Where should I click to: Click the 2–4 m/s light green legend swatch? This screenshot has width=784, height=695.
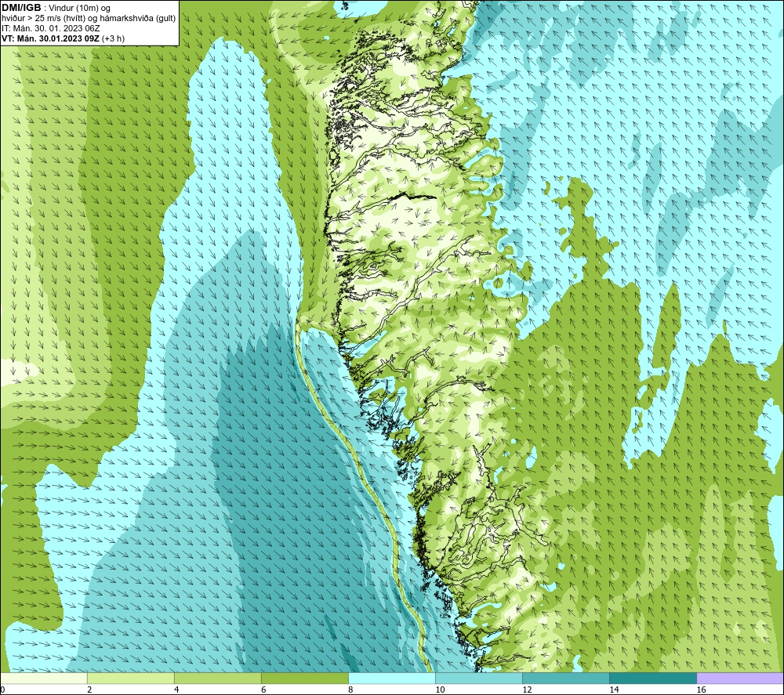click(130, 679)
